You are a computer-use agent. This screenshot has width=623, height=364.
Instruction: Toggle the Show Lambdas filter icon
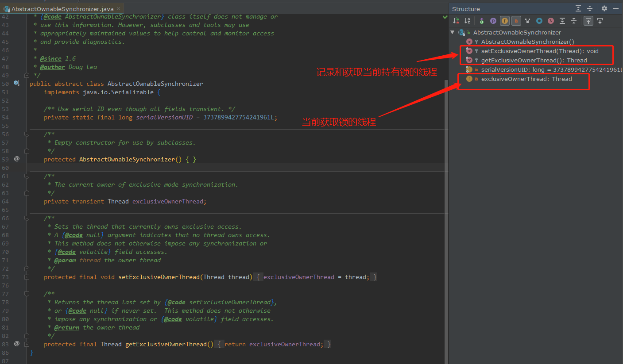[x=551, y=21]
